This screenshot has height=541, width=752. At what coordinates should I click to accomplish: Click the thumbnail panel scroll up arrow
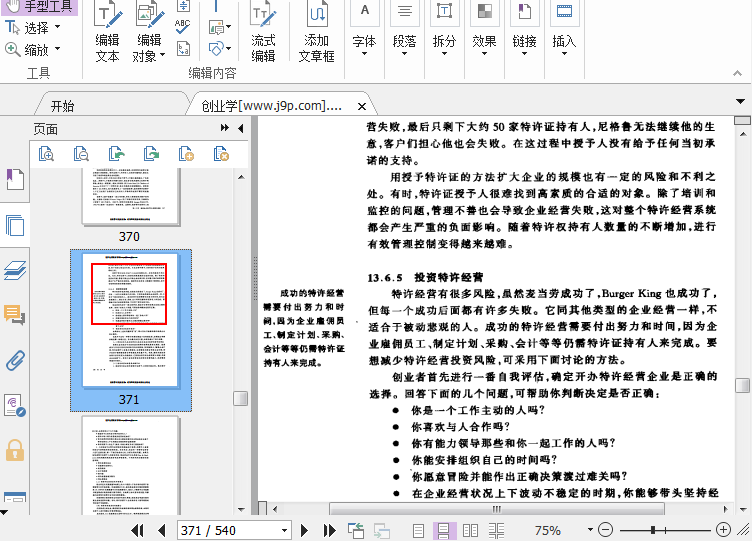[241, 177]
